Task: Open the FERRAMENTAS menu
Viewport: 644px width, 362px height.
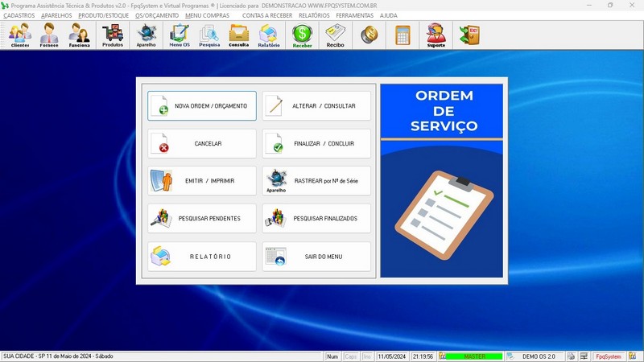Action: [x=355, y=15]
